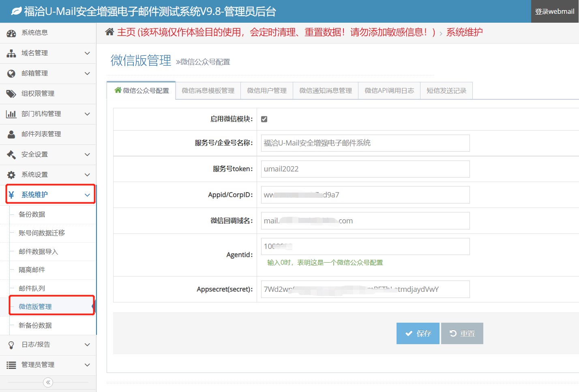
Task: Click the 登录webmail link
Action: coord(554,11)
